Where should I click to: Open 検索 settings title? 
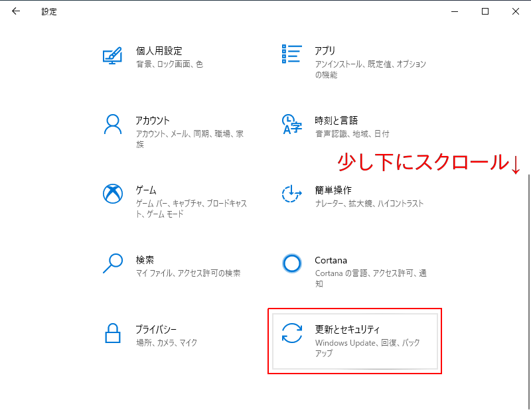145,260
